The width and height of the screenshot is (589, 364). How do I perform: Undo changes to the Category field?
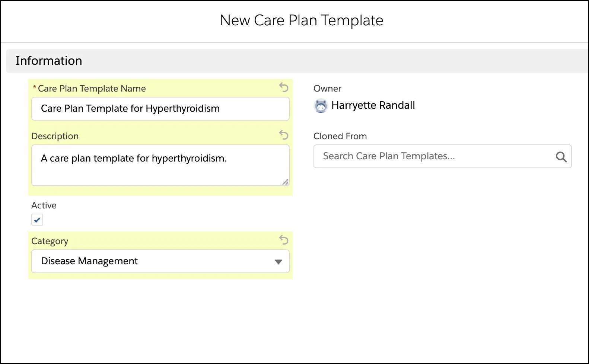click(284, 240)
